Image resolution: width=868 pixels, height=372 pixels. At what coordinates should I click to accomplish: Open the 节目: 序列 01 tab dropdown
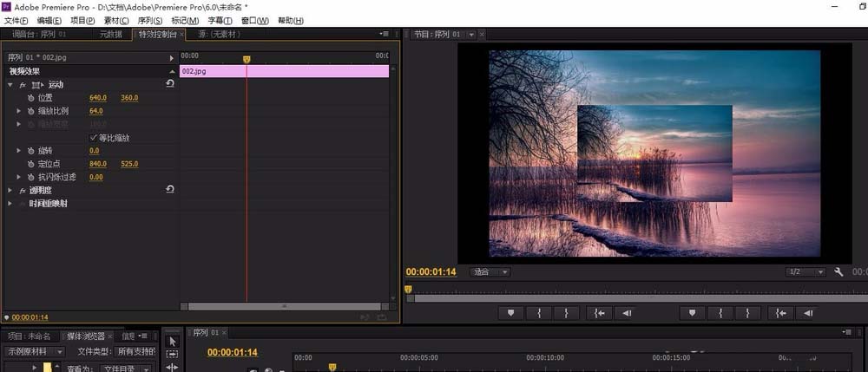click(471, 35)
